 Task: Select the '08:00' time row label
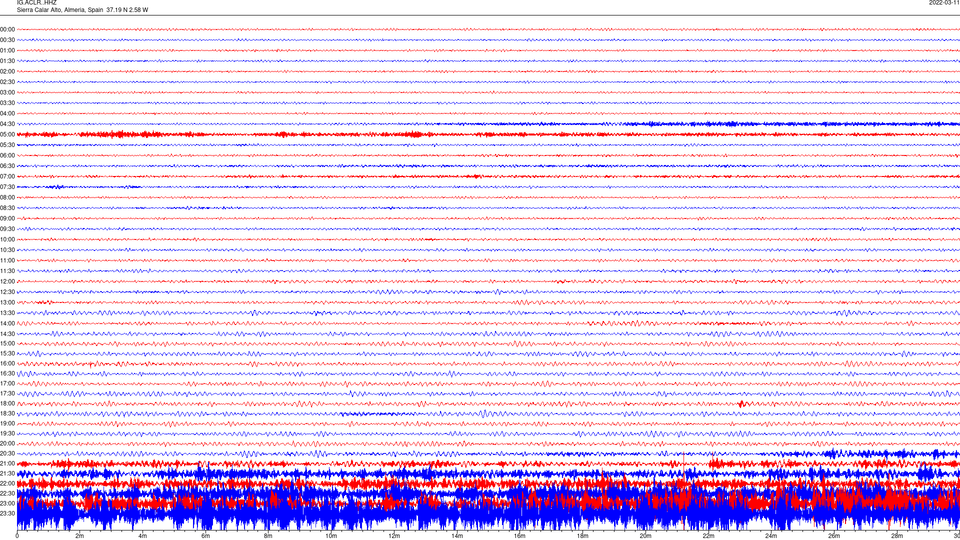tap(7, 197)
